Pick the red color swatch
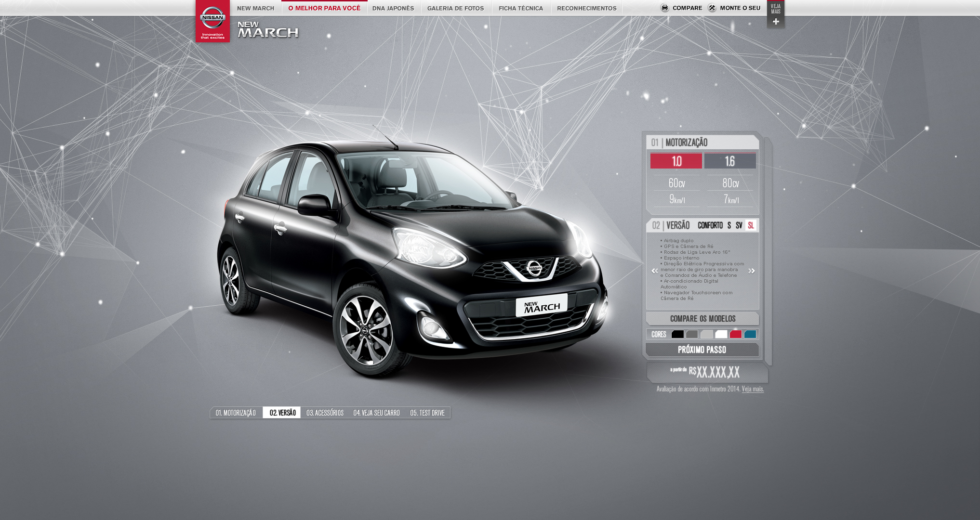 735,334
